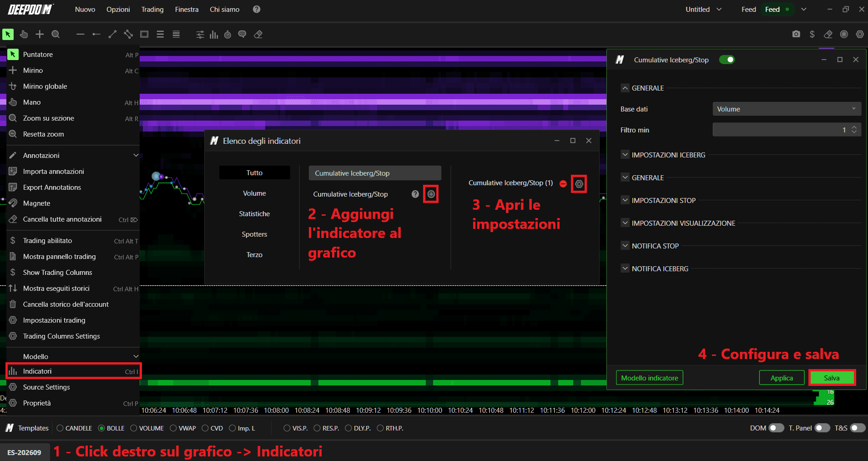Click the eraser icon next to the comment icon
This screenshot has width=868, height=461.
coord(258,35)
